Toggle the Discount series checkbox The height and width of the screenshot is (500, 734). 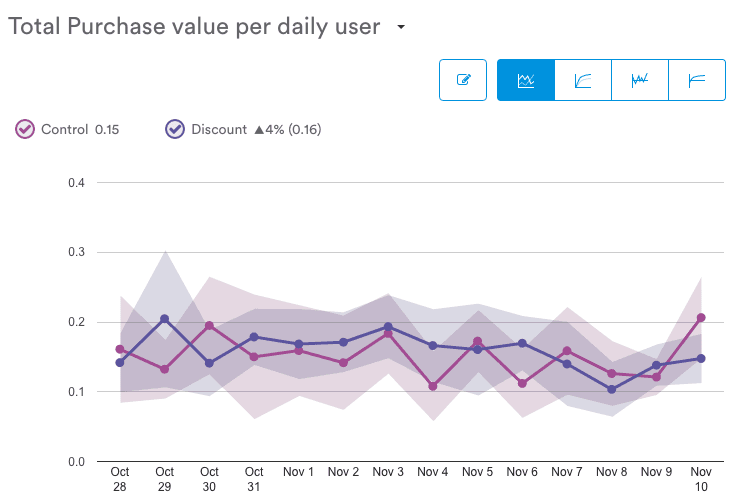pos(175,129)
